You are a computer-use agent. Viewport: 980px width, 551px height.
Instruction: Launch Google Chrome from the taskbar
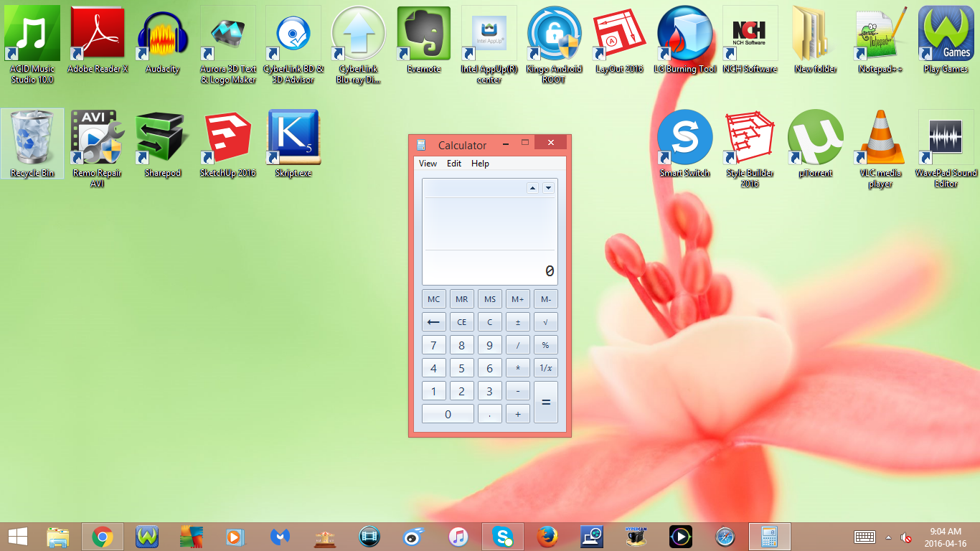[x=102, y=536]
